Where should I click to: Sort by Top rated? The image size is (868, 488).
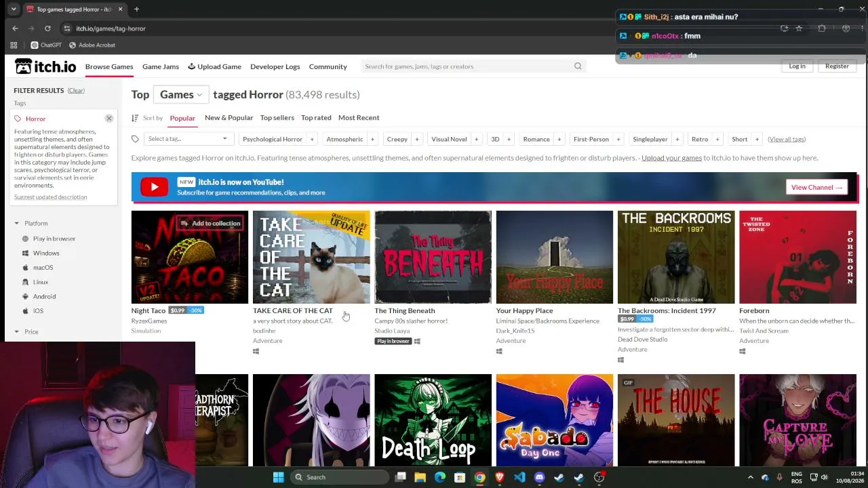click(316, 118)
